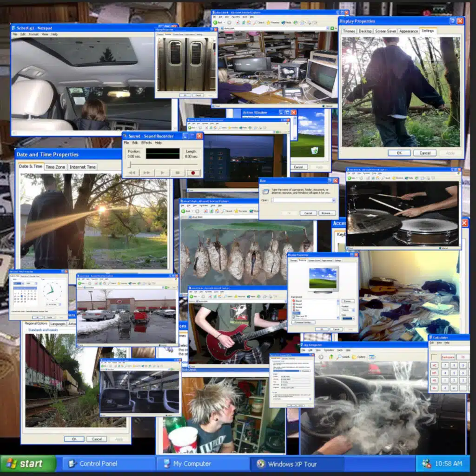
Task: Open Search in the My Computer toolbar
Action: pos(343,357)
